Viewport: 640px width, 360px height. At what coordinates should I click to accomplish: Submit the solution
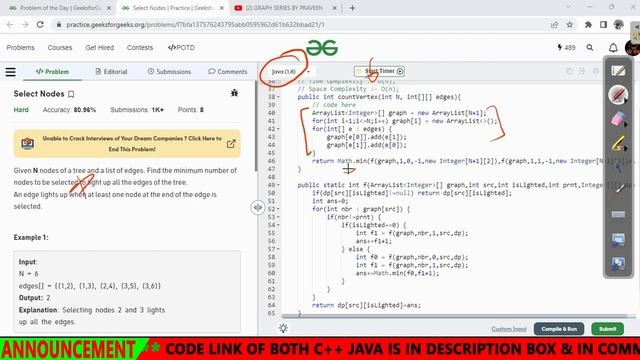607,329
